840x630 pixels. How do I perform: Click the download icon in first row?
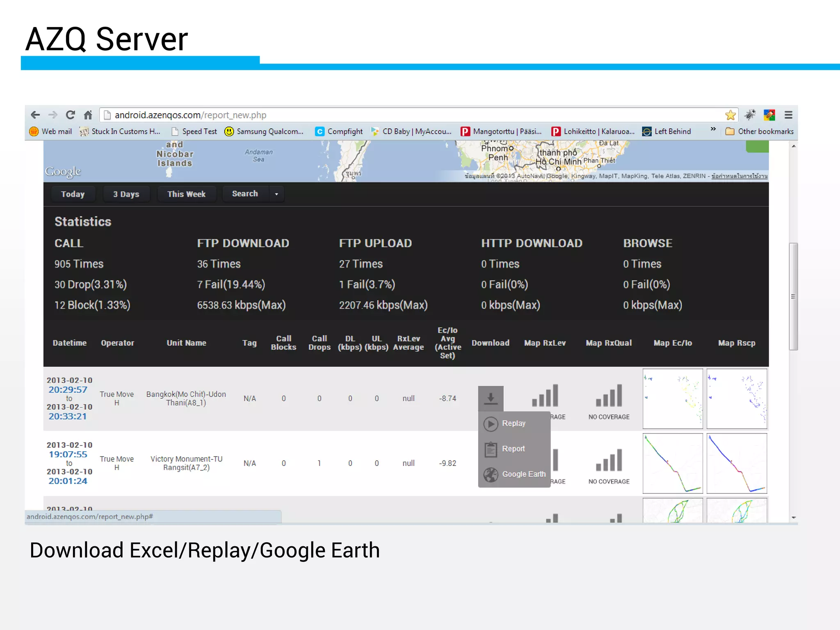click(x=491, y=398)
